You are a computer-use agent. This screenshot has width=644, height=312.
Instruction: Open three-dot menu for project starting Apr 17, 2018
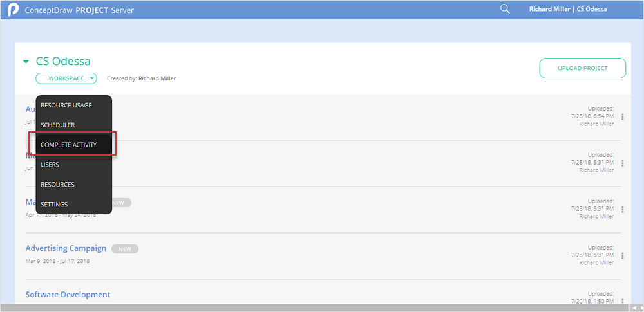(623, 210)
